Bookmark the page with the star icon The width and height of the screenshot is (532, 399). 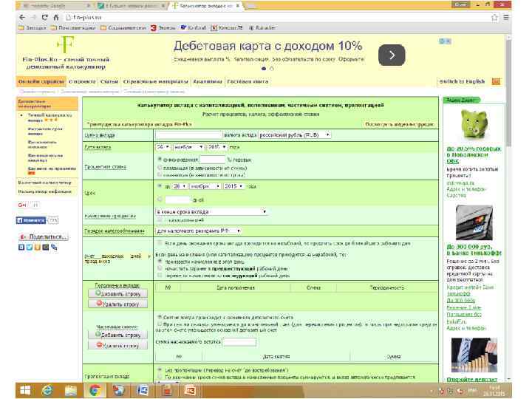pos(494,17)
